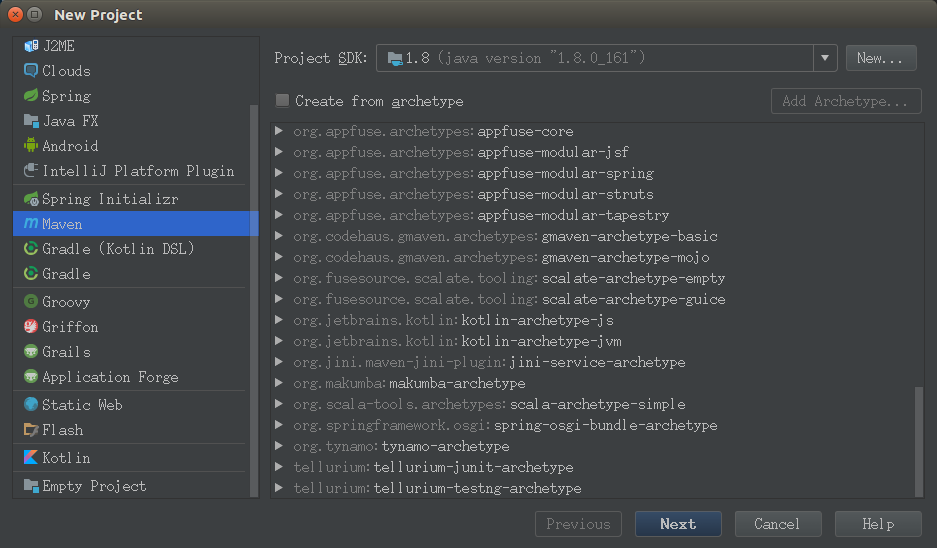
Task: Close the New Project window
Action: pos(16,14)
